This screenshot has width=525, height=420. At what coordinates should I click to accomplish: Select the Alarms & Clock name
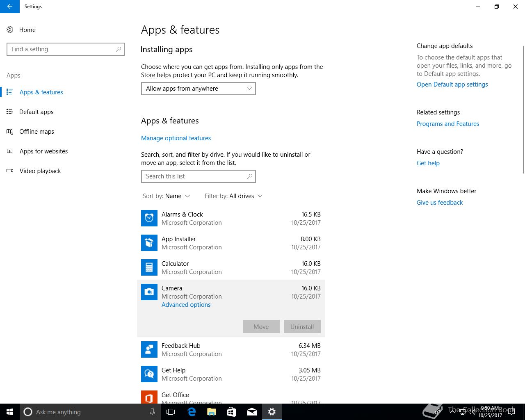[x=182, y=215]
